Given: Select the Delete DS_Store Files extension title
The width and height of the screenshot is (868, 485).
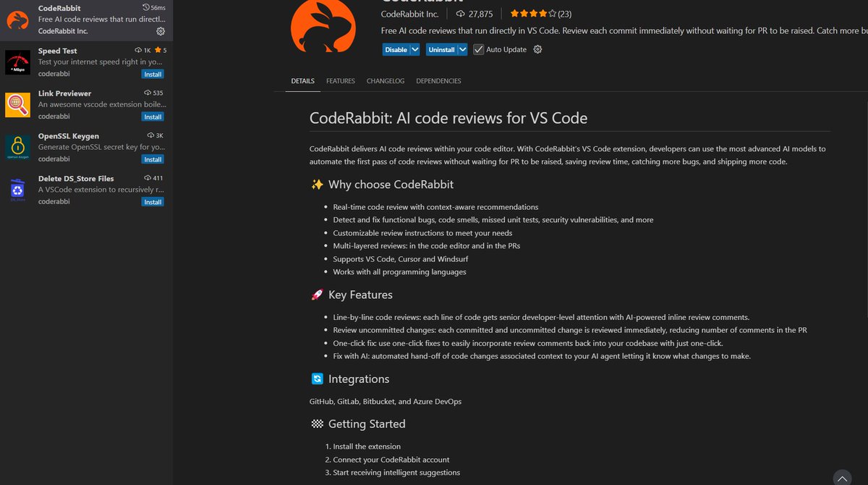Looking at the screenshot, I should coord(76,178).
